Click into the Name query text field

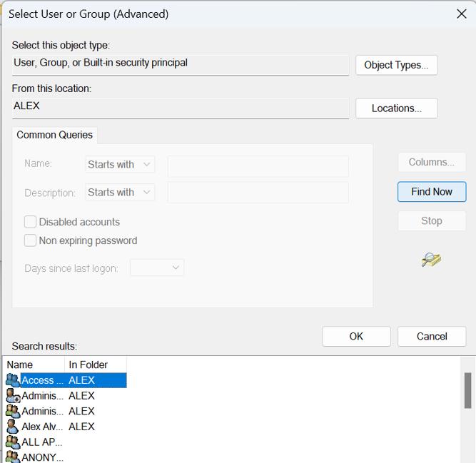tap(258, 166)
